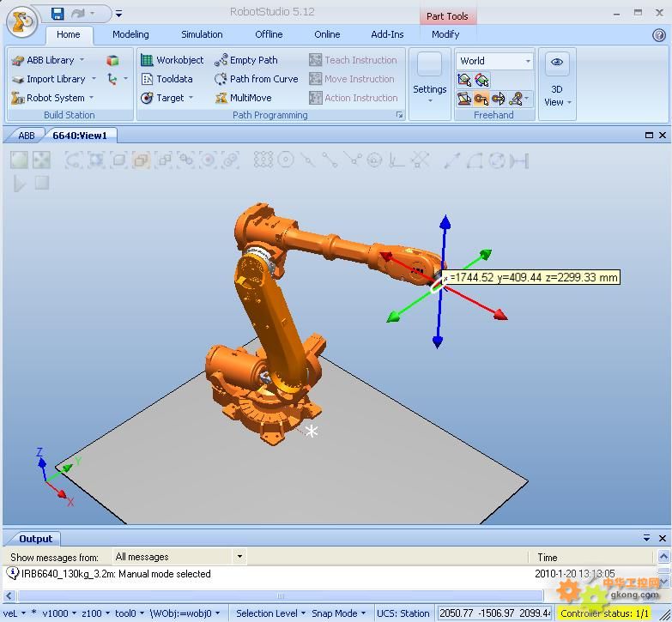The width and height of the screenshot is (672, 622).
Task: Toggle highlighted part selection level icon
Action: click(x=141, y=160)
